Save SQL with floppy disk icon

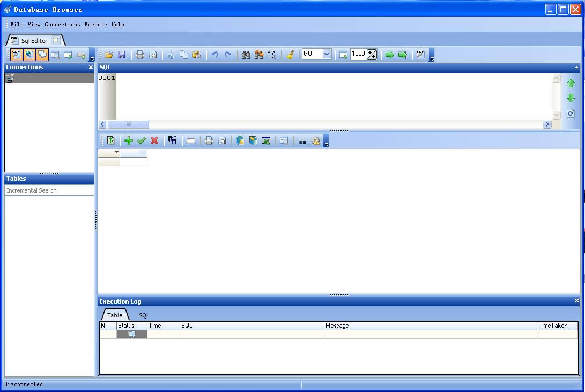122,55
